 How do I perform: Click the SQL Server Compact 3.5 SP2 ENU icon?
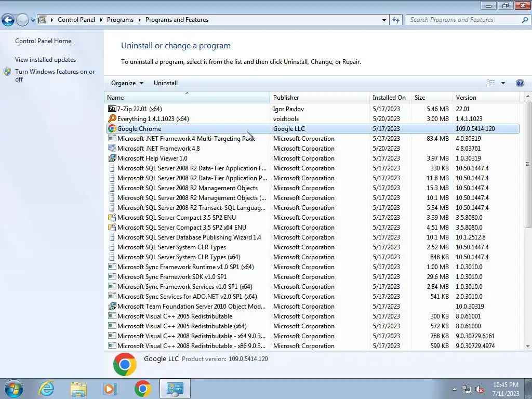112,218
